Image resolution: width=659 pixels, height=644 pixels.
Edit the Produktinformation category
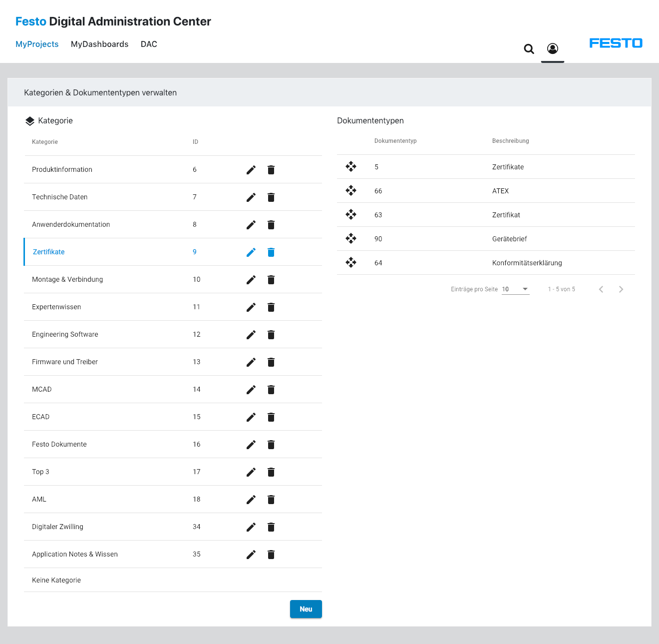[251, 170]
